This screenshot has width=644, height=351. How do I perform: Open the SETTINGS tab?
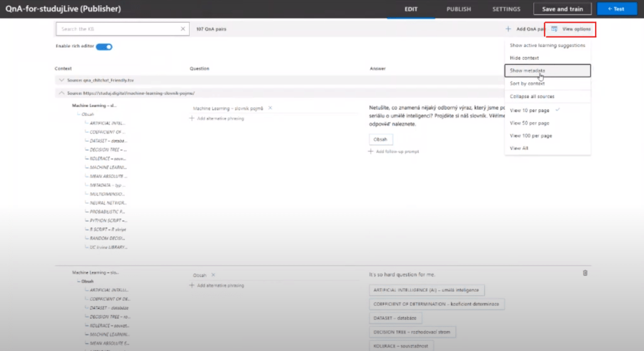click(x=506, y=9)
